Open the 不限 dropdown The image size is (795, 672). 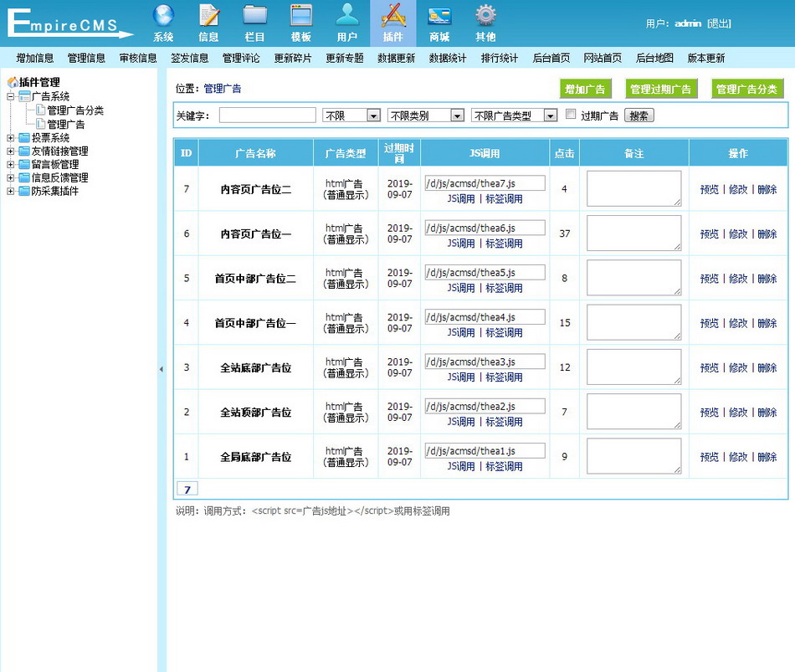pos(351,115)
